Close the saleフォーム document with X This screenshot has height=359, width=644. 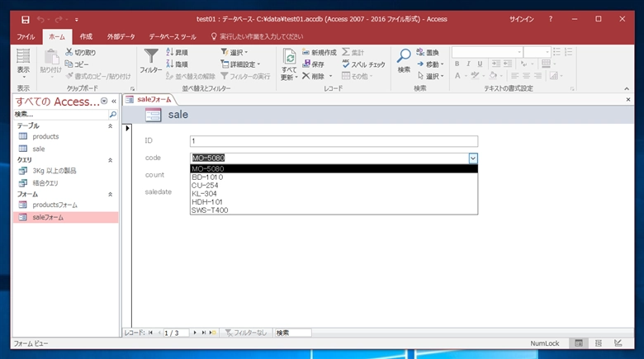point(628,99)
